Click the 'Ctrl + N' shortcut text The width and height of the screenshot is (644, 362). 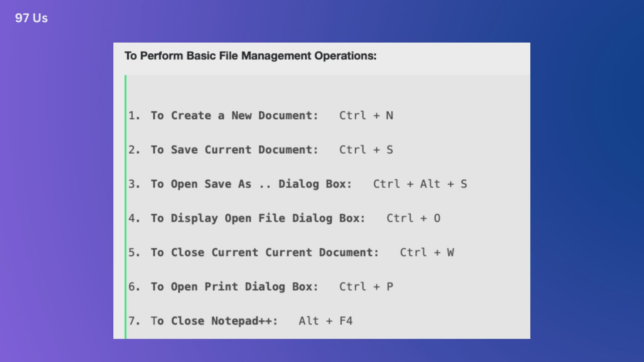(x=366, y=115)
